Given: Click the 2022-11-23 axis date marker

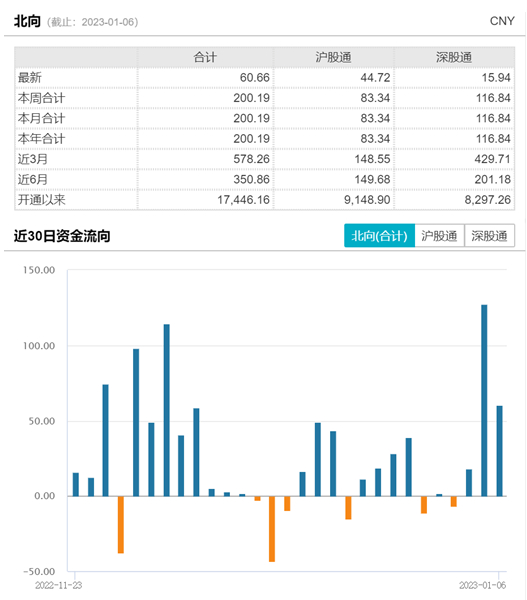Looking at the screenshot, I should click(x=59, y=585).
